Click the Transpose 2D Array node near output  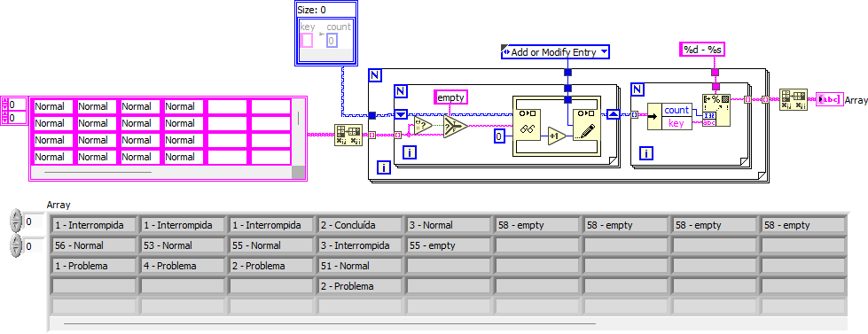793,99
